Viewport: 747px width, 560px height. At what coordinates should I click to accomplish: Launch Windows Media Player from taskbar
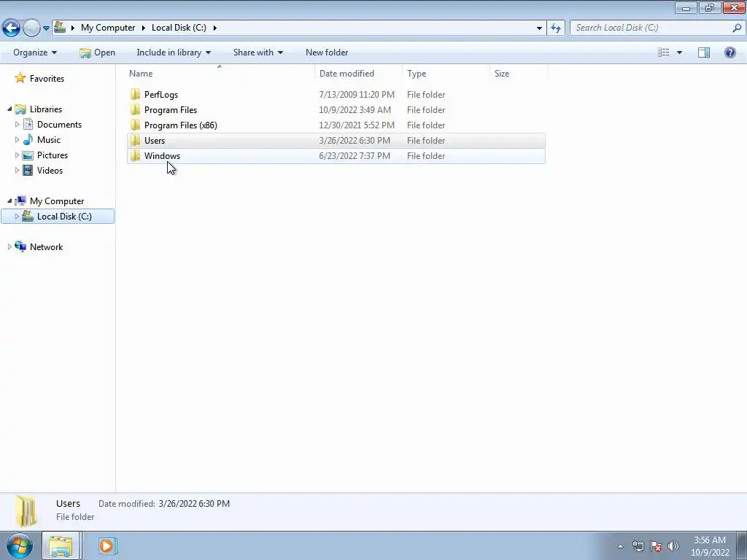point(107,545)
